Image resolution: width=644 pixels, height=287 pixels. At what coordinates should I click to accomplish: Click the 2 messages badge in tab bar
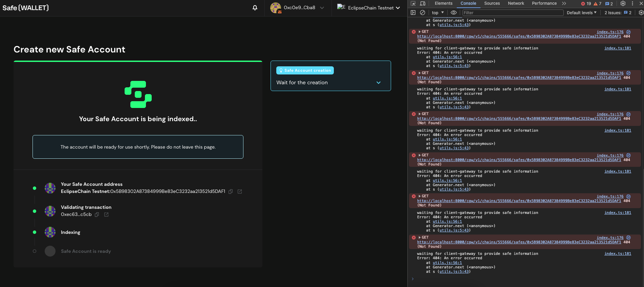(609, 4)
